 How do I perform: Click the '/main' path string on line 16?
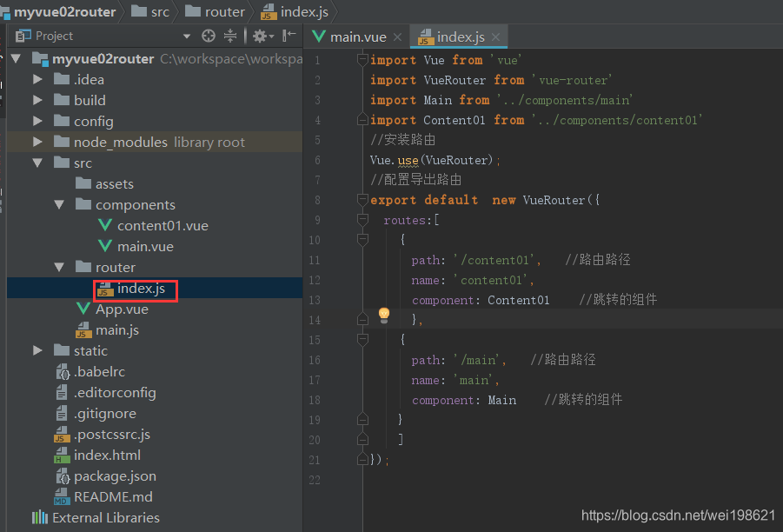click(480, 360)
